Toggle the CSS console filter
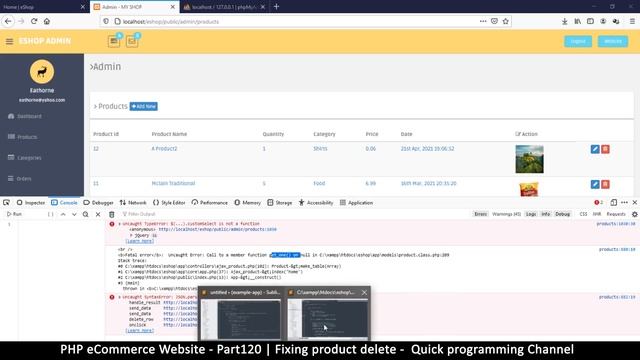This screenshot has height=360, width=640. click(583, 214)
